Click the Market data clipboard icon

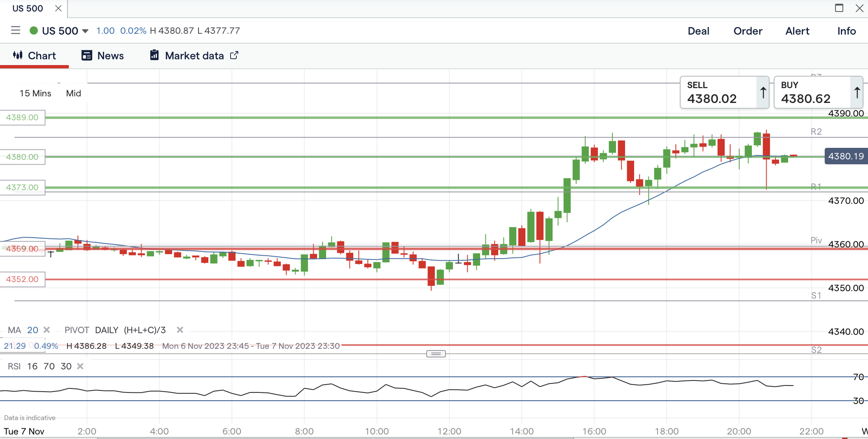[x=154, y=55]
